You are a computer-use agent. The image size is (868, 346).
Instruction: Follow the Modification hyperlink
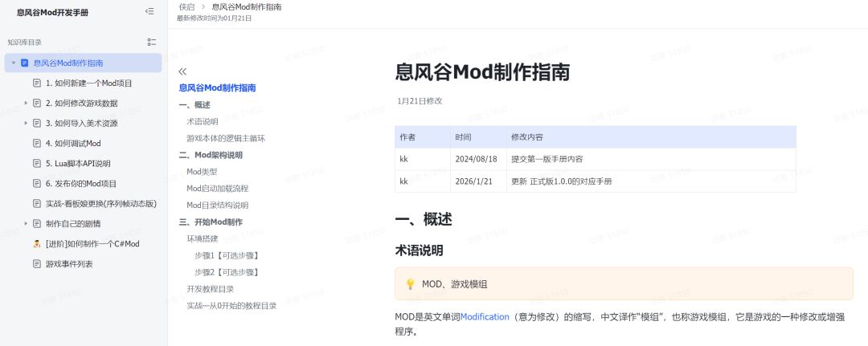pos(485,317)
